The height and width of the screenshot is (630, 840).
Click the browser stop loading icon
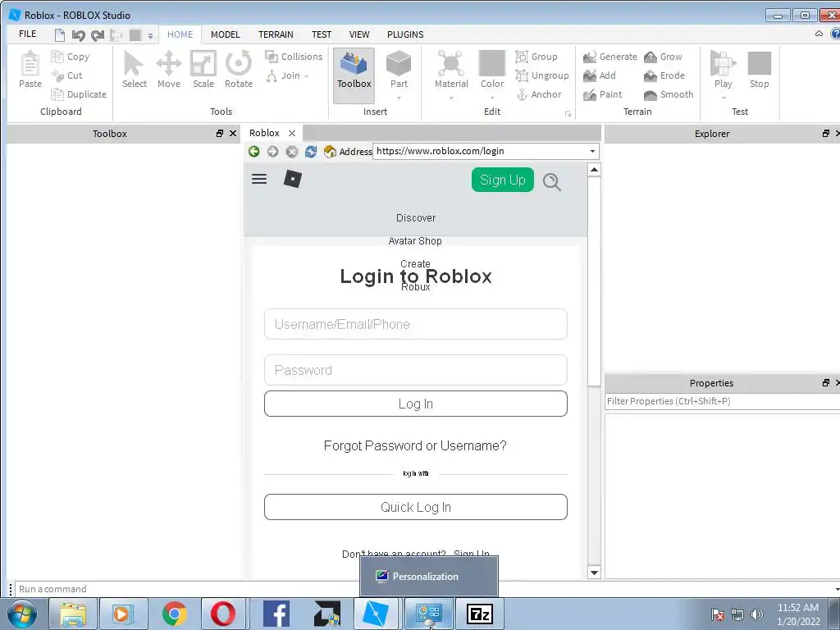[x=292, y=152]
